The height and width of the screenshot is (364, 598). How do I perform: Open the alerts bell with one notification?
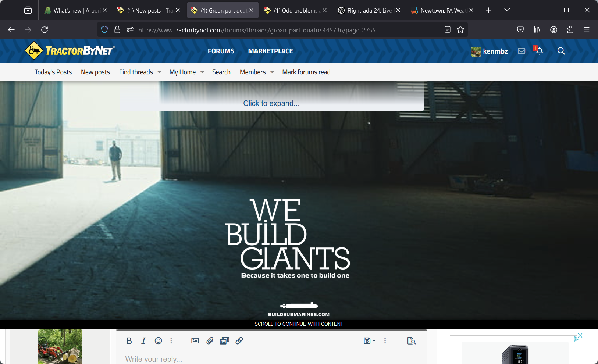[x=539, y=51]
